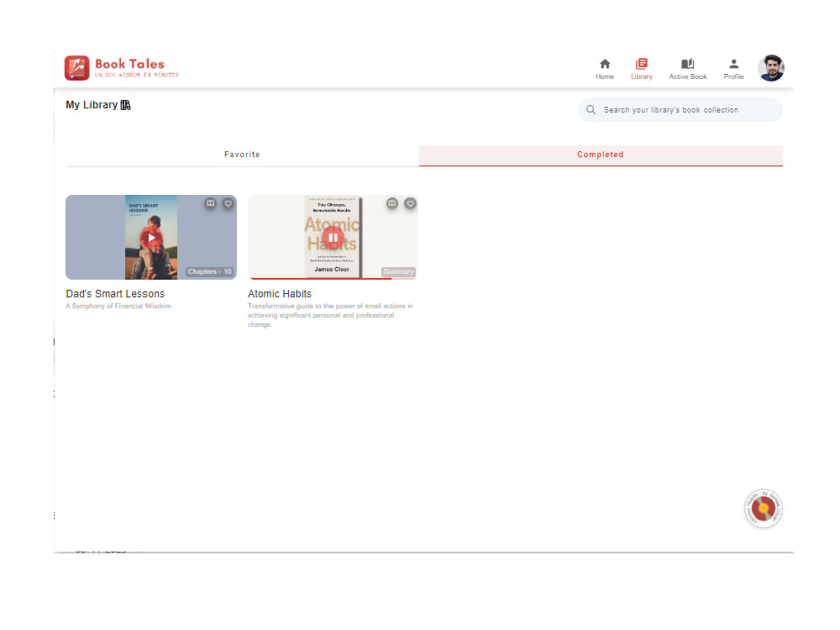Toggle favorite heart on Atomic Habits
Viewport: 840px width, 630px height.
tap(411, 203)
